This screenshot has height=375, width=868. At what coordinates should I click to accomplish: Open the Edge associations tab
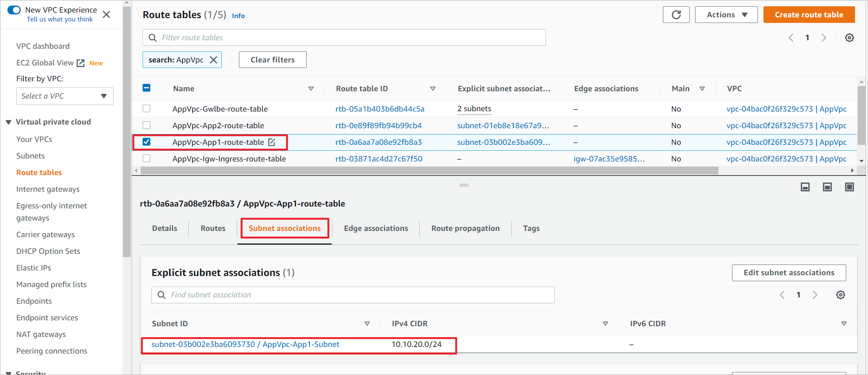[x=376, y=228]
